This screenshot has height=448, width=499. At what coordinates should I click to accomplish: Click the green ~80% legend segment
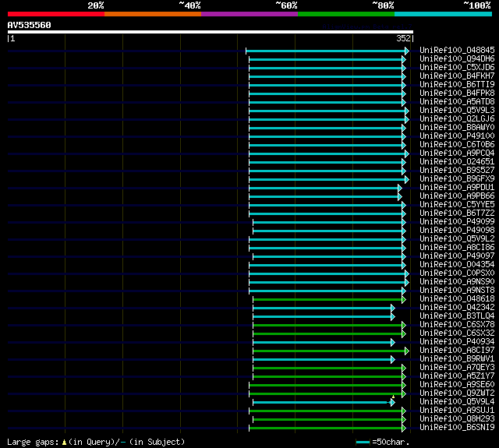tap(345, 13)
